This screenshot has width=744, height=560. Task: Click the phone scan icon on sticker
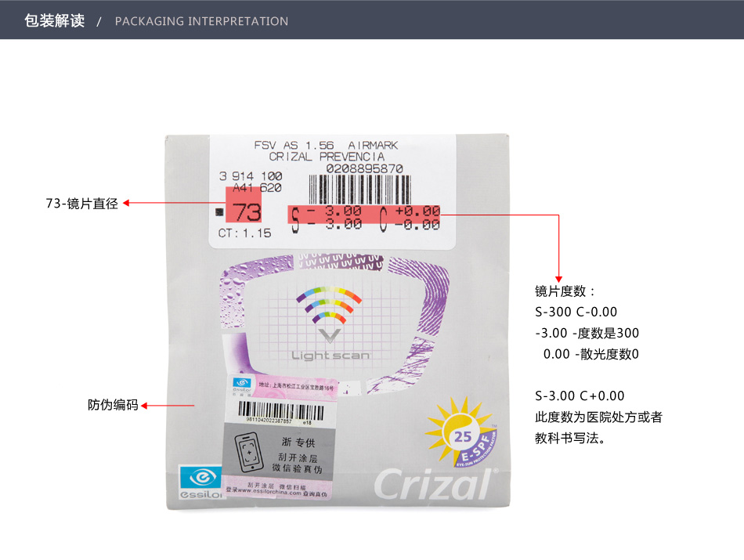249,452
